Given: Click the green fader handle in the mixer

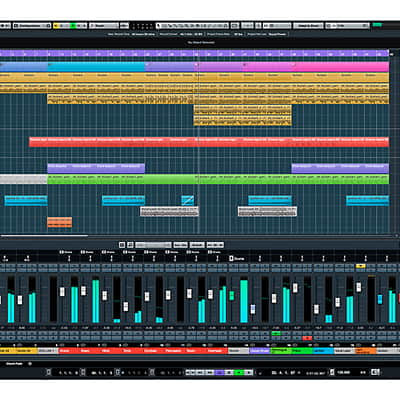Looking at the screenshot, I should (x=232, y=295).
